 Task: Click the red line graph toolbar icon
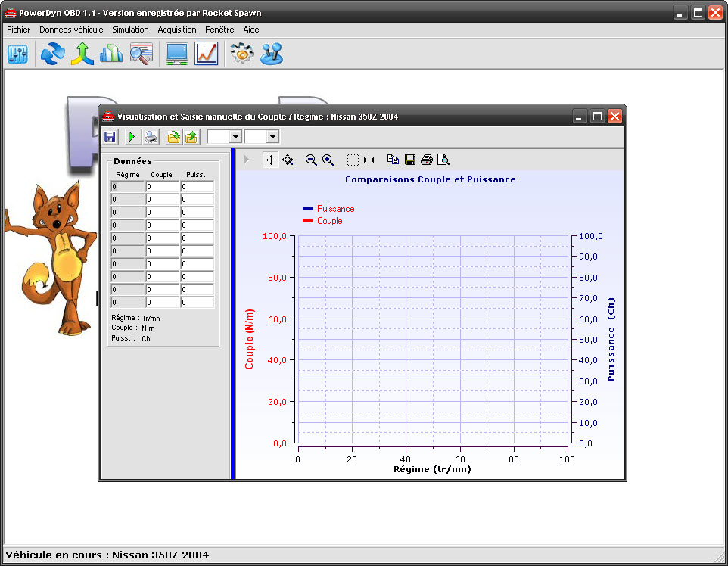click(x=206, y=54)
